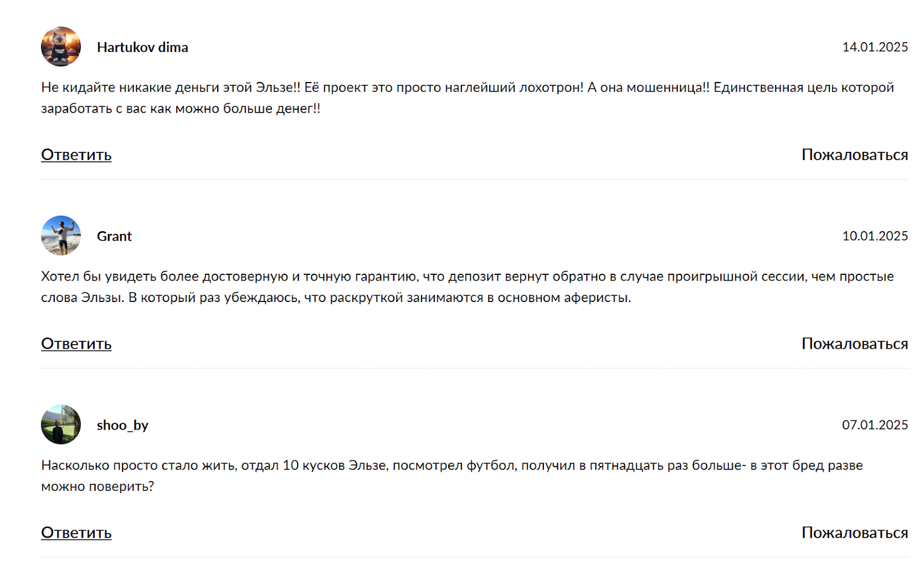Click the date 10.01.2025
Screen dimensions: 924x563
click(874, 236)
